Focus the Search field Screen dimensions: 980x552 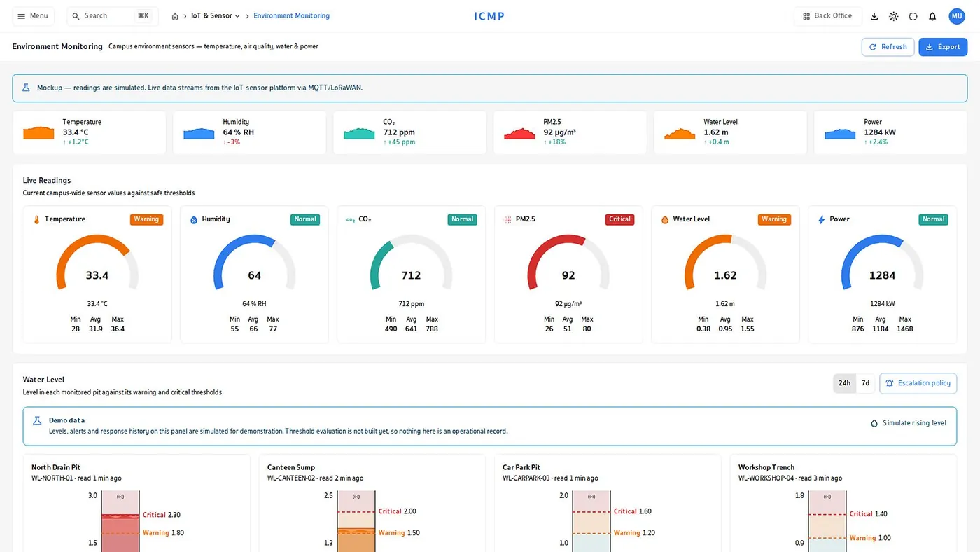(x=113, y=16)
